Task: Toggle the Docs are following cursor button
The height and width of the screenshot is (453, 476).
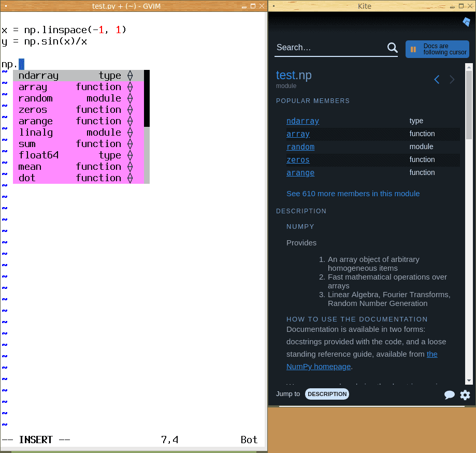Action: 437,49
